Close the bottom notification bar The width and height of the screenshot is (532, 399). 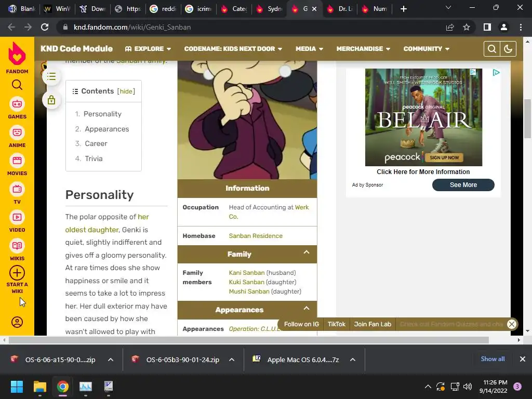pyautogui.click(x=512, y=324)
